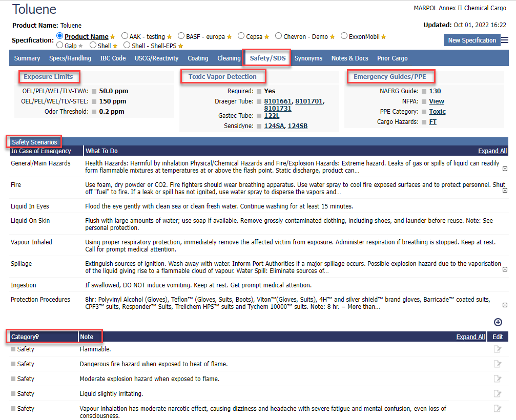Expand the Fire scenario row details

click(505, 191)
